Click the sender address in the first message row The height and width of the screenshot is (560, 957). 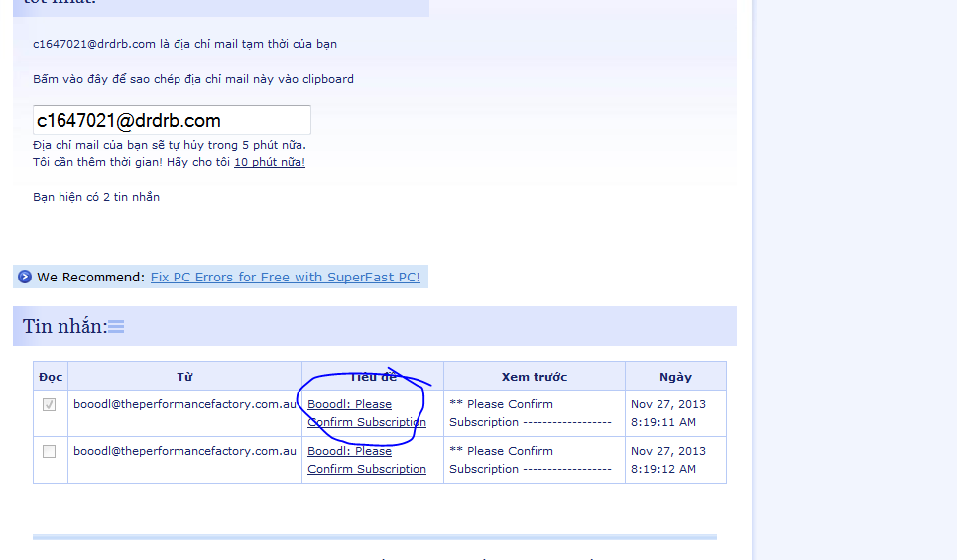coord(184,404)
